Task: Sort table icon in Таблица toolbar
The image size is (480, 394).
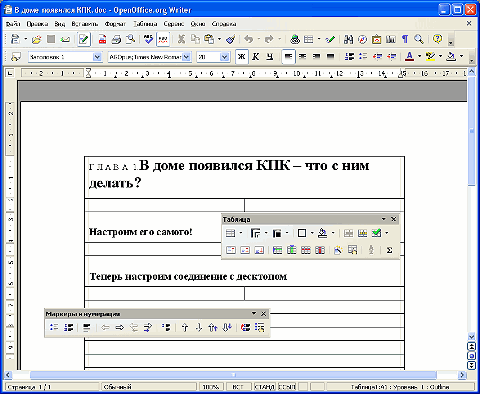Action: [371, 250]
